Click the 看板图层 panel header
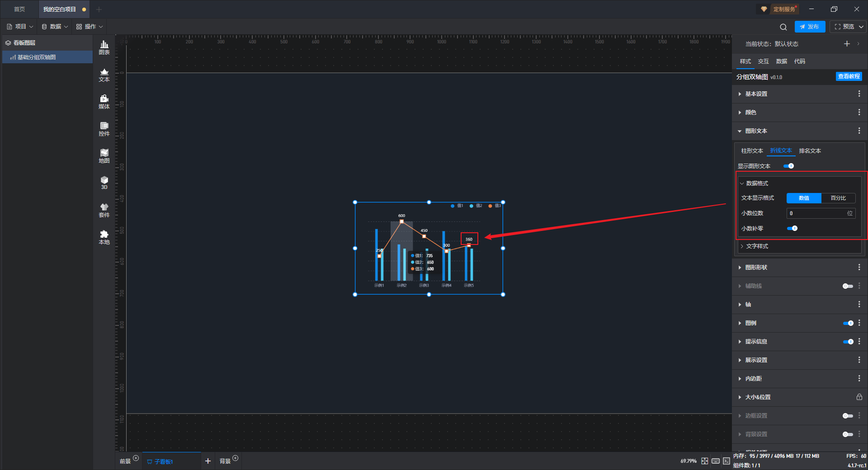This screenshot has height=470, width=868. [47, 42]
